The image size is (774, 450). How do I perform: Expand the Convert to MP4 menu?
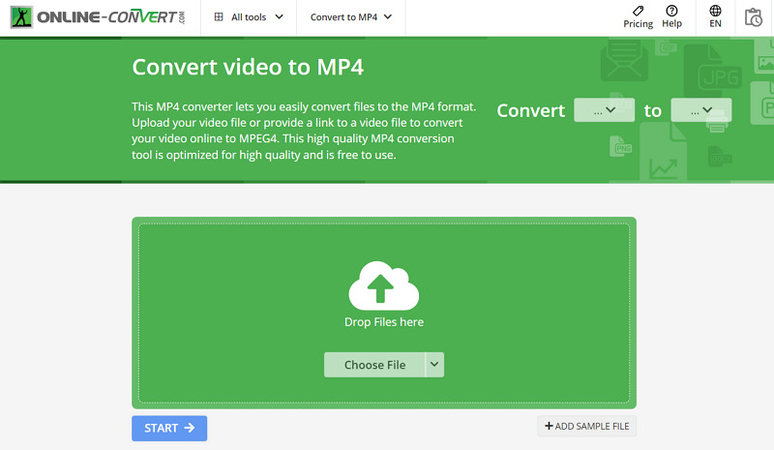(350, 17)
